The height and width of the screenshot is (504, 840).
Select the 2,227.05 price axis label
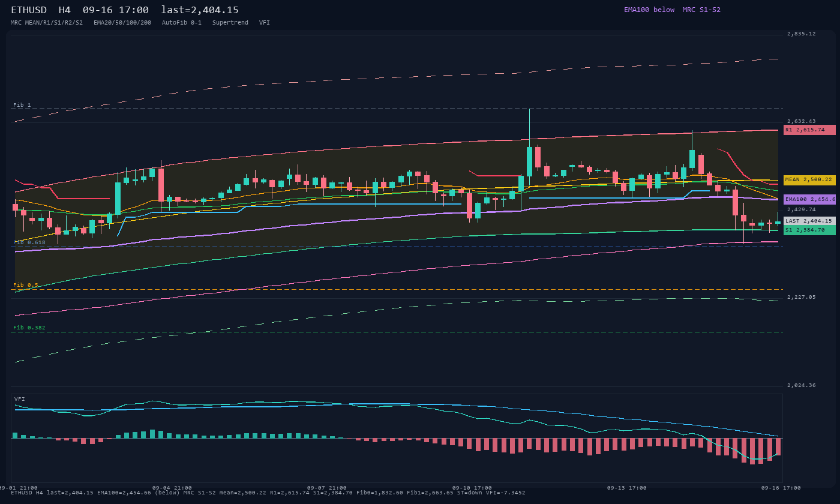(x=802, y=297)
